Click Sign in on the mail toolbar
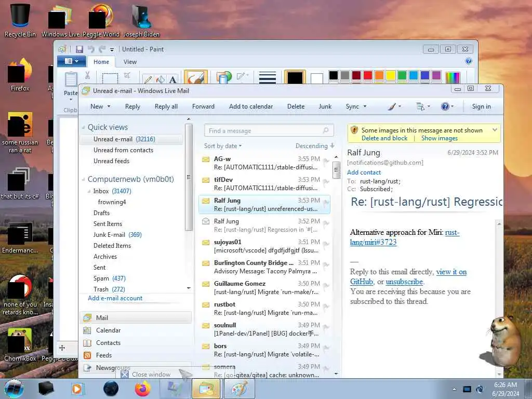Image resolution: width=532 pixels, height=399 pixels. [481, 107]
